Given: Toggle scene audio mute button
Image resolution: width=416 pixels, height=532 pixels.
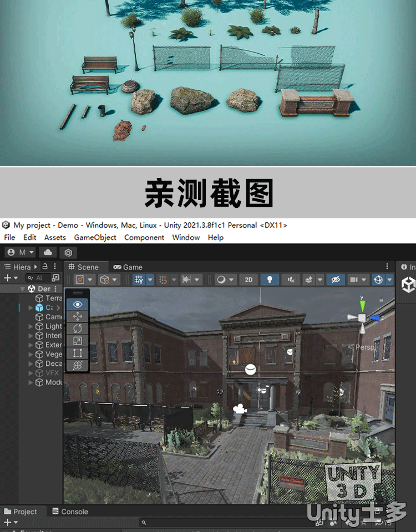Looking at the screenshot, I should click(291, 279).
